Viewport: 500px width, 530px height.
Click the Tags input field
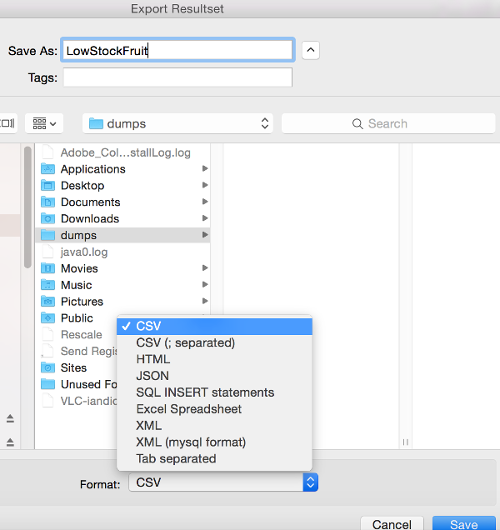tap(178, 77)
